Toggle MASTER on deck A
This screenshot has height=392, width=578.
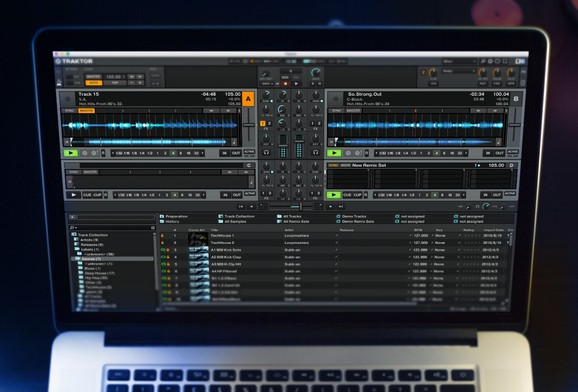point(86,111)
